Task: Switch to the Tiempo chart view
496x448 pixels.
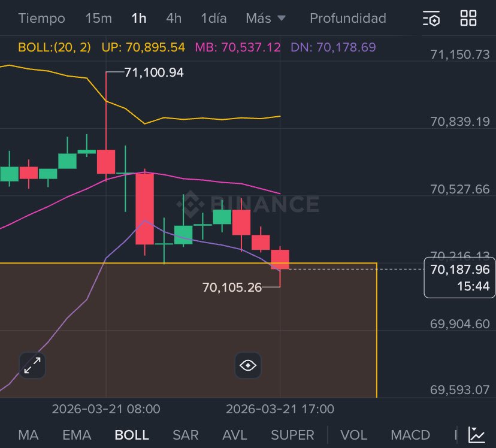Action: [42, 19]
